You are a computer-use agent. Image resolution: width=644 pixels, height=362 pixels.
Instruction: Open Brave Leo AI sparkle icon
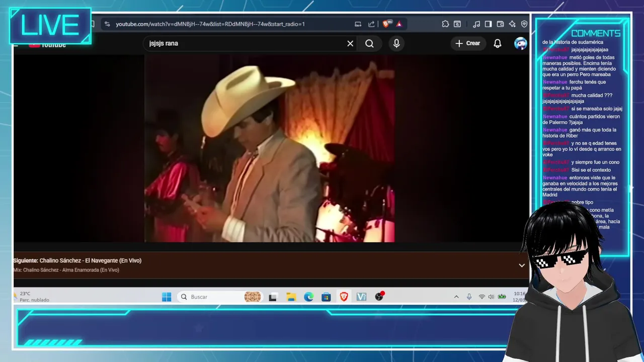point(512,24)
